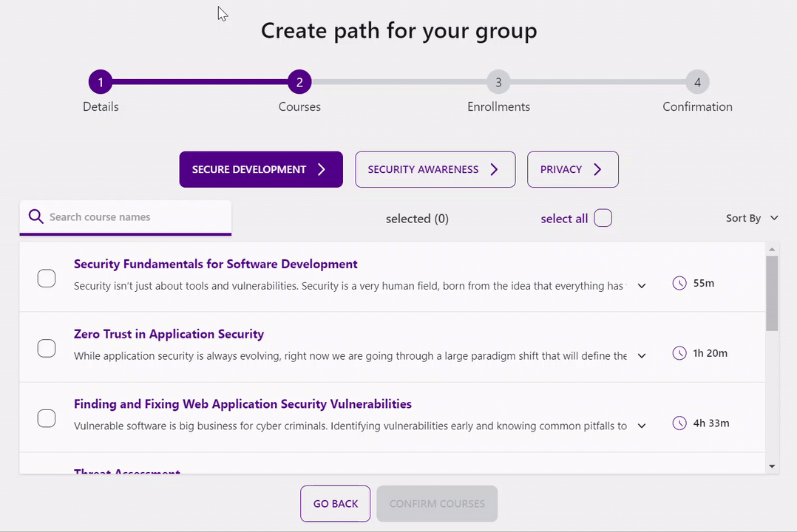Screen dimensions: 797x532
Task: Click the search magnifier icon
Action: [36, 216]
